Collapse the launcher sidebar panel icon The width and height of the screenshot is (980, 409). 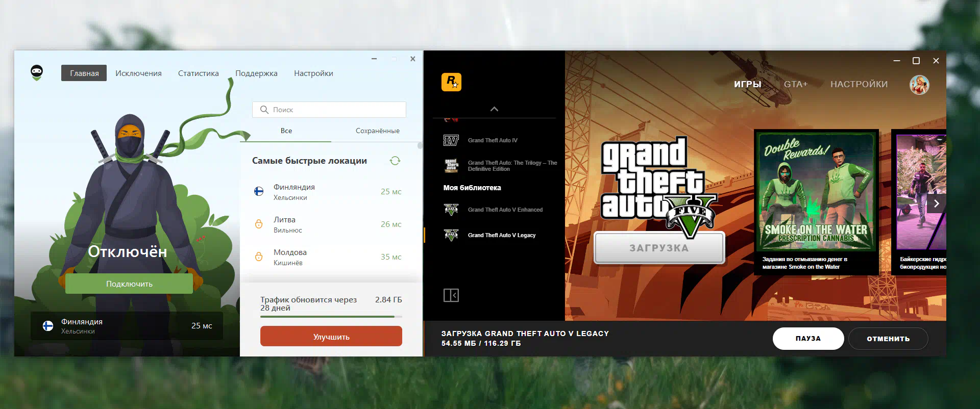(x=451, y=295)
